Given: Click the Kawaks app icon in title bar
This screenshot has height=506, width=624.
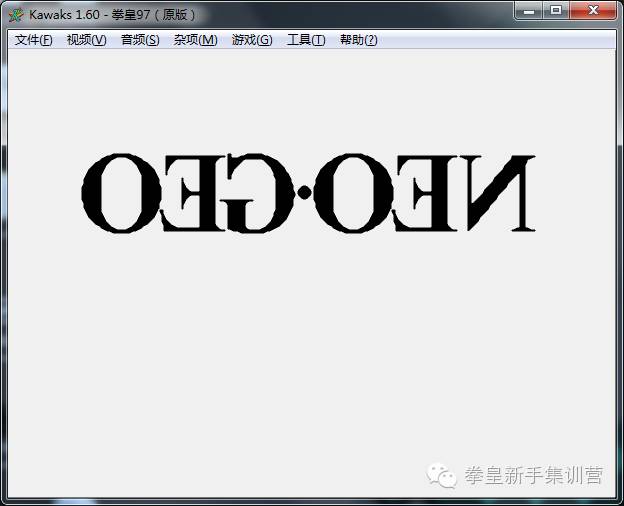Looking at the screenshot, I should click(x=16, y=15).
